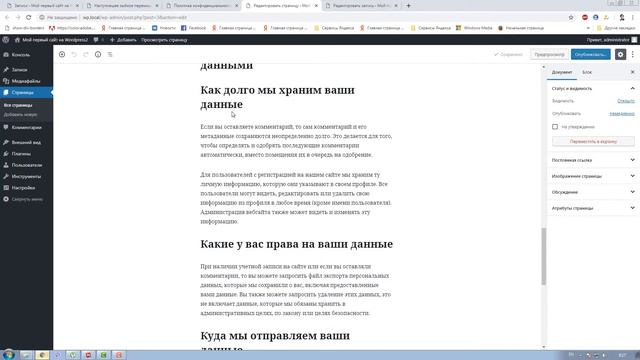Open the block navigation list icon

tap(110, 54)
